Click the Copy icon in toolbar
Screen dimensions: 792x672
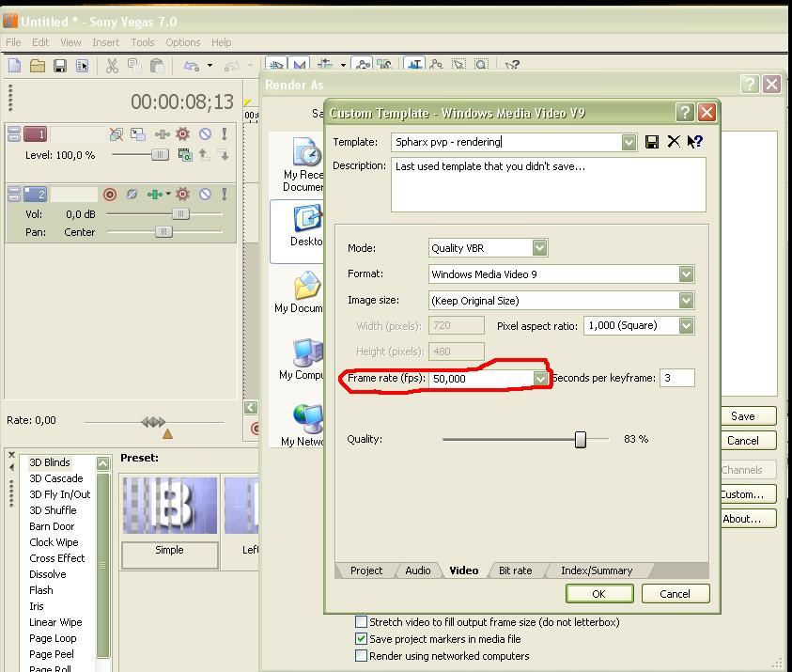tap(134, 66)
